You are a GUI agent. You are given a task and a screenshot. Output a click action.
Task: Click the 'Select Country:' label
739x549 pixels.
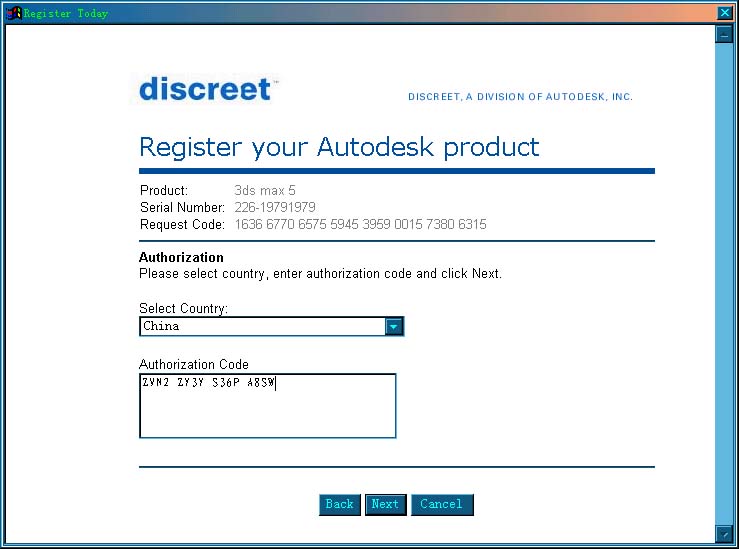tap(183, 308)
